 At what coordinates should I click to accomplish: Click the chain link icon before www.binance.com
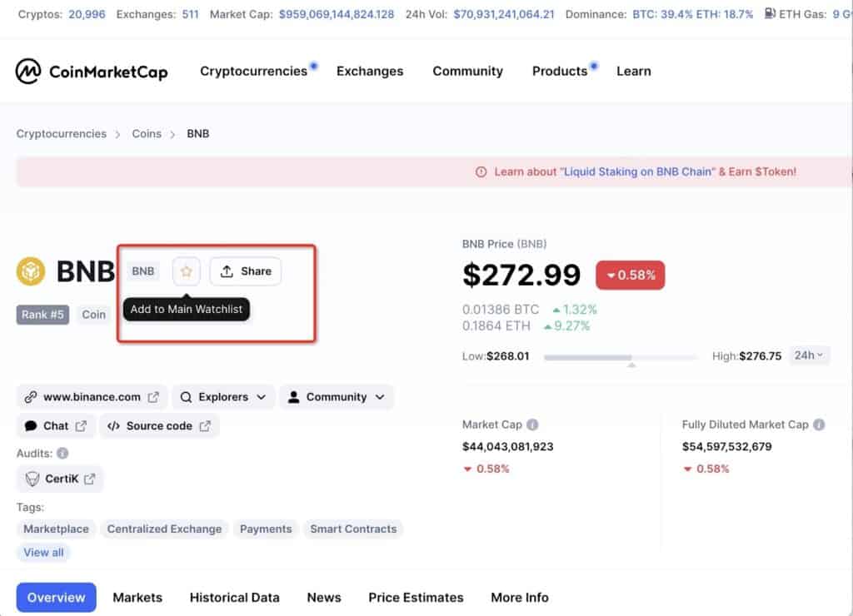pos(31,397)
